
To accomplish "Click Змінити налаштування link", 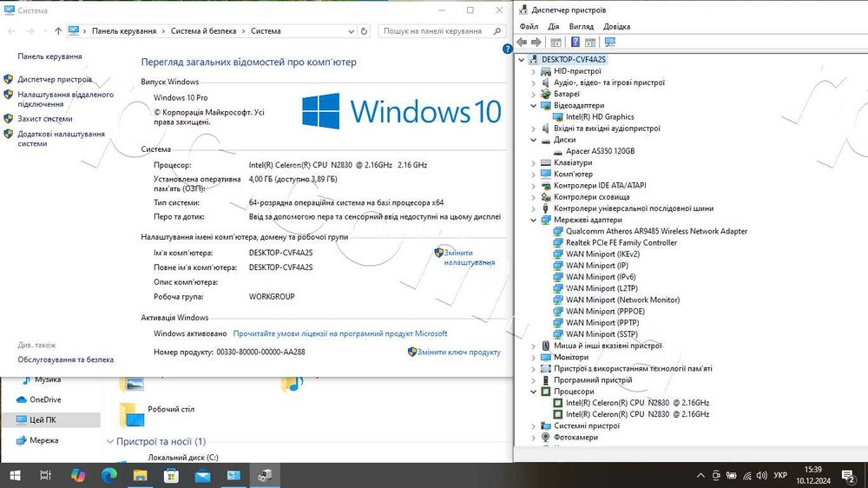I will click(470, 258).
